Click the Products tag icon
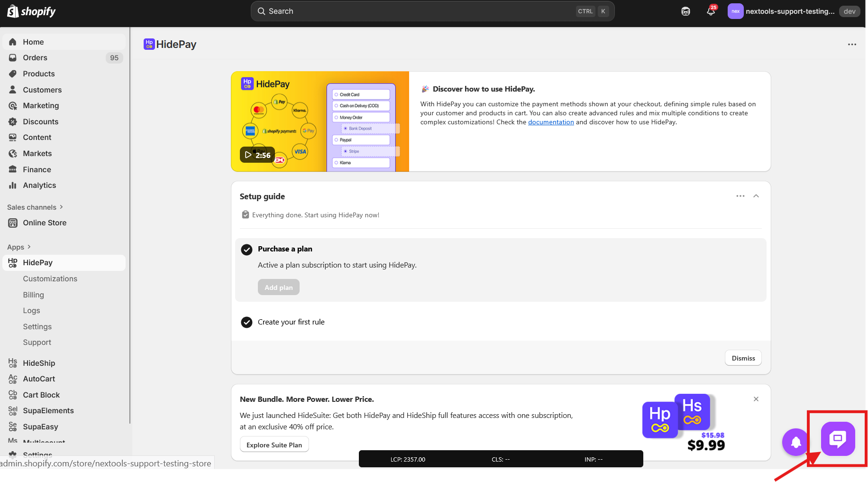 click(13, 74)
